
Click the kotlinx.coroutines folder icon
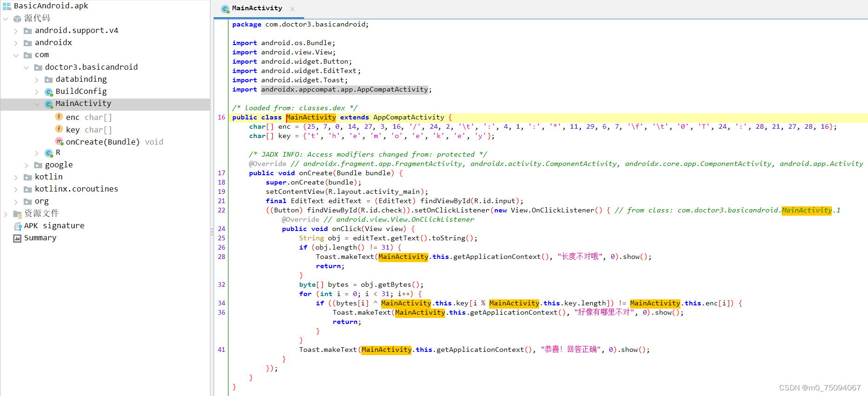pos(28,189)
